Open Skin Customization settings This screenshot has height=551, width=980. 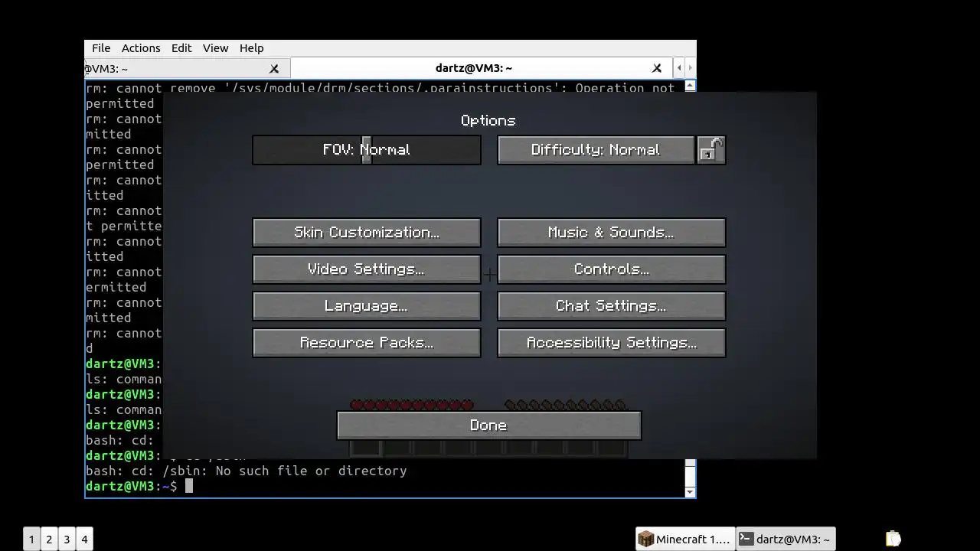coord(367,233)
